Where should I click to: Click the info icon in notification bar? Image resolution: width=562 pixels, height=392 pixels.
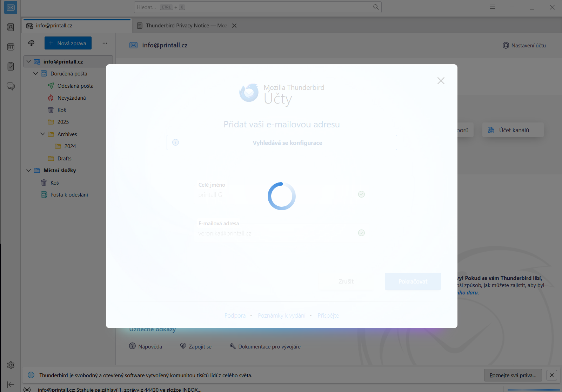pyautogui.click(x=31, y=375)
